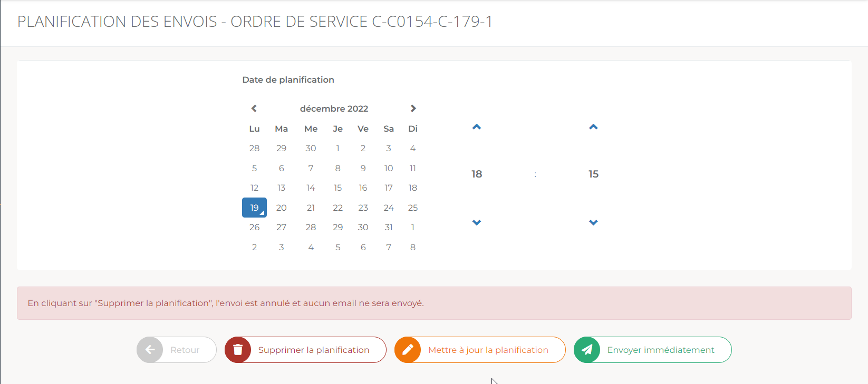The height and width of the screenshot is (384, 868).
Task: Click the green paper plane icon
Action: point(587,350)
